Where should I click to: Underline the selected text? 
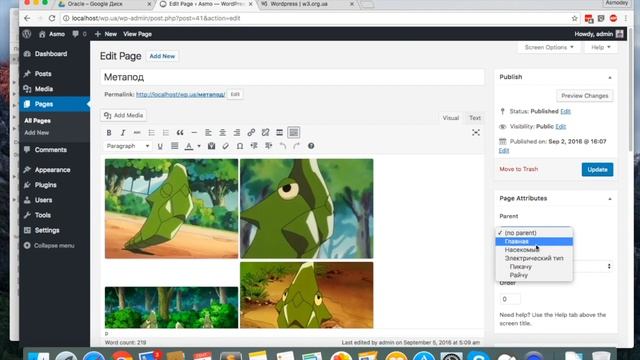pyautogui.click(x=160, y=146)
